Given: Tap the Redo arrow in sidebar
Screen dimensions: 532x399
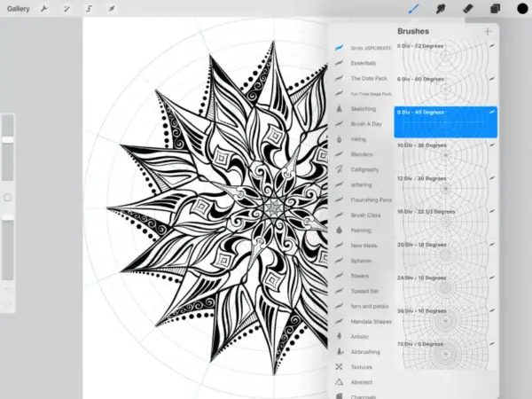Looking at the screenshot, I should pos(8,306).
